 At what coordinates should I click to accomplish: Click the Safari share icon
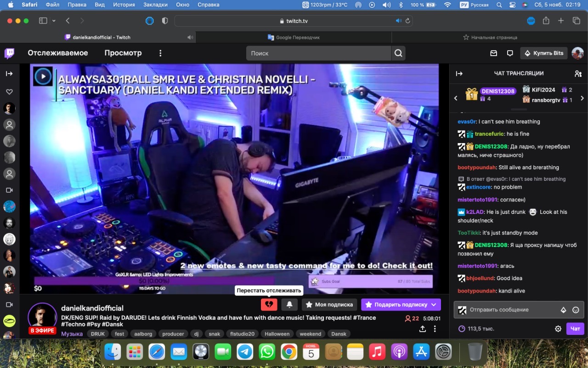[x=546, y=21]
